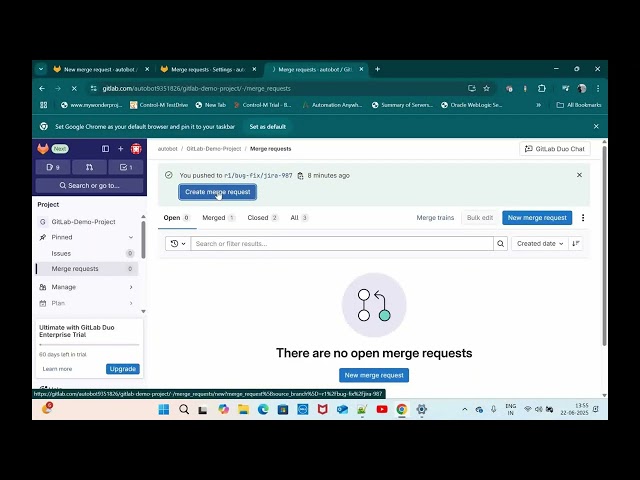Click the Upgrade button
Screen dimensions: 640x480
click(123, 369)
